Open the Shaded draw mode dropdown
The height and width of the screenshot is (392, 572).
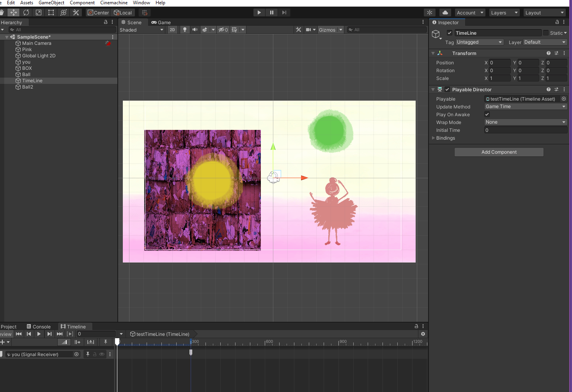142,30
